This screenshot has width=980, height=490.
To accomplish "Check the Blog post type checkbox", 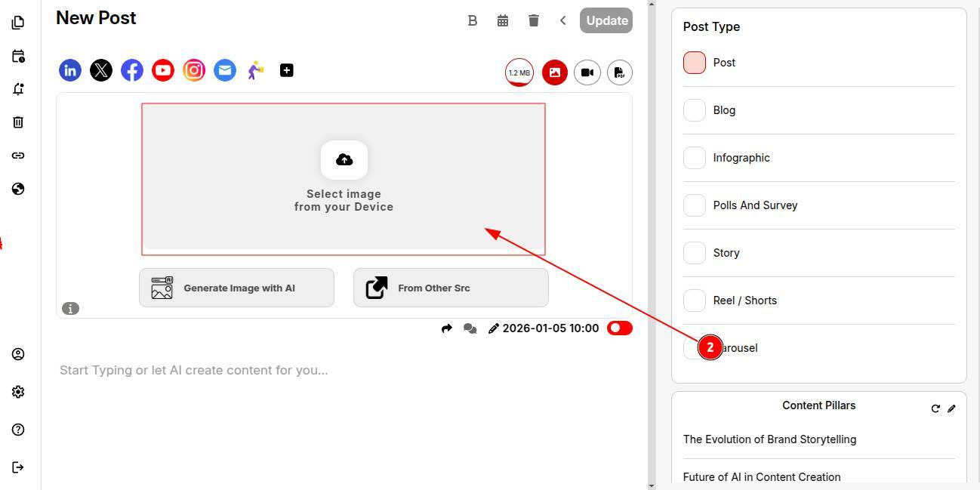I will (694, 110).
